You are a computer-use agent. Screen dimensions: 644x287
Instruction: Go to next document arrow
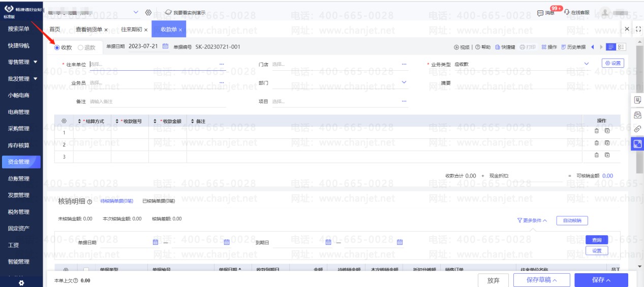point(601,47)
